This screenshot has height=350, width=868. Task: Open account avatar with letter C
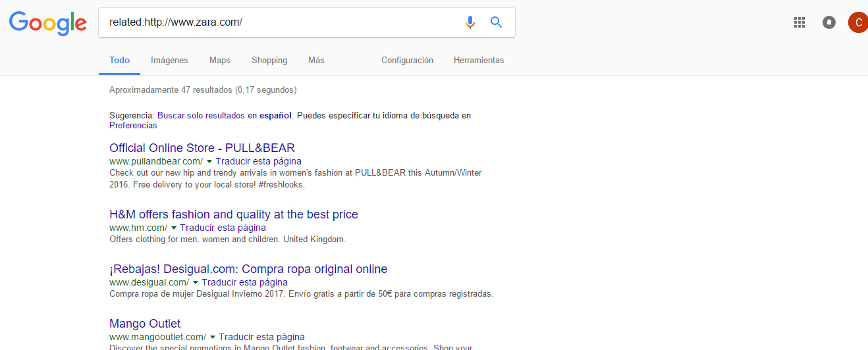(x=858, y=22)
